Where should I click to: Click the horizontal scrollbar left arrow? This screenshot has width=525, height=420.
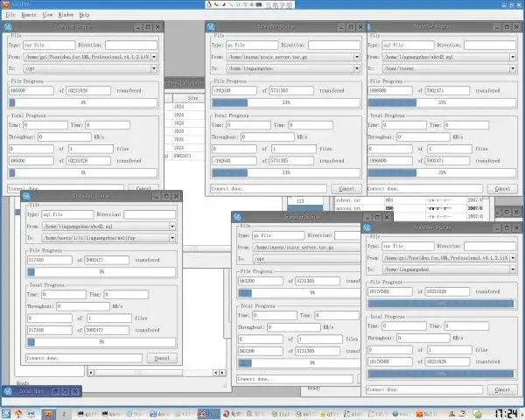click(x=91, y=373)
